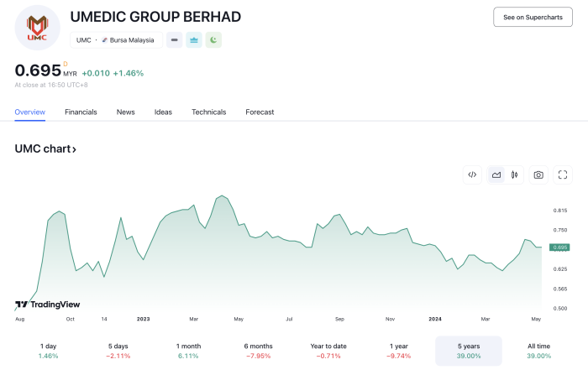Switch to area chart style
588x375 pixels.
pos(496,174)
